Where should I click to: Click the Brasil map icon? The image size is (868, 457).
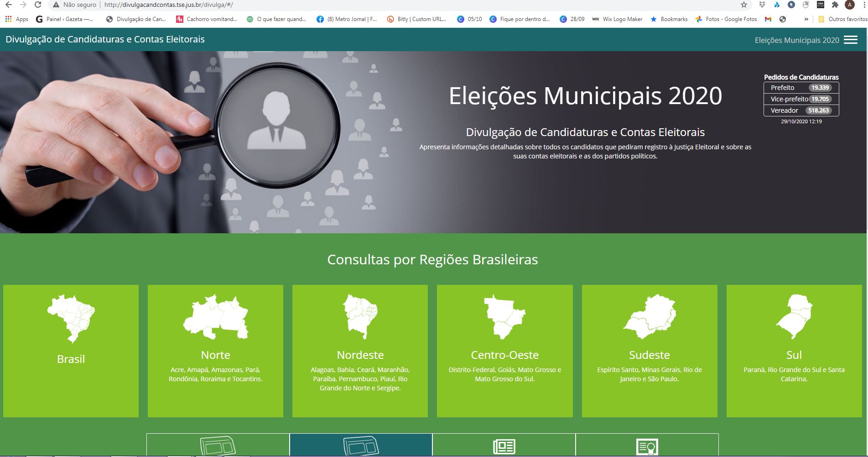[71, 319]
